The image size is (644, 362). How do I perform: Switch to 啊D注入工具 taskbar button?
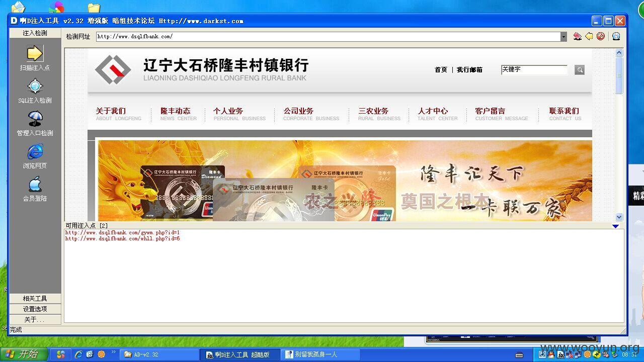[240, 354]
